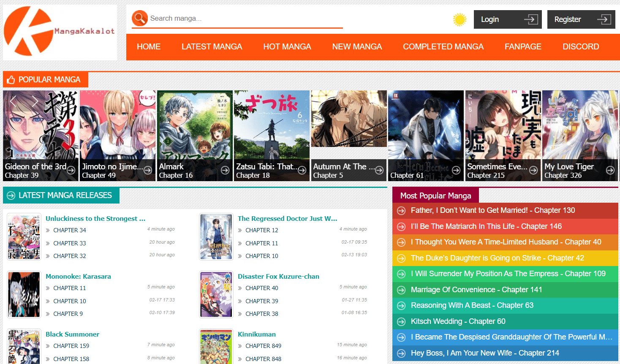Click the orange search magnifier icon
620x364 pixels.
point(139,18)
